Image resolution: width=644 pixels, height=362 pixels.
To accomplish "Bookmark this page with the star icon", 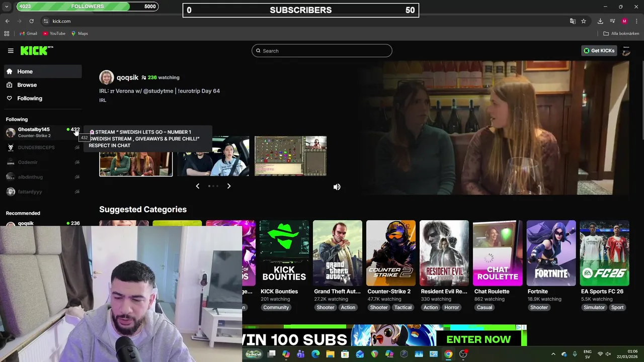I will (584, 21).
